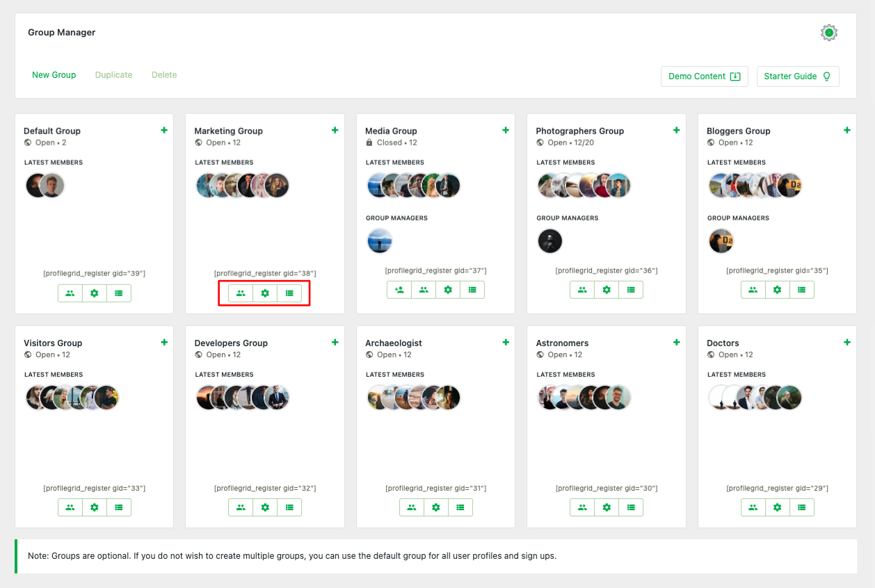The height and width of the screenshot is (588, 875).
Task: Open Astronomers group settings gear
Action: coord(607,507)
